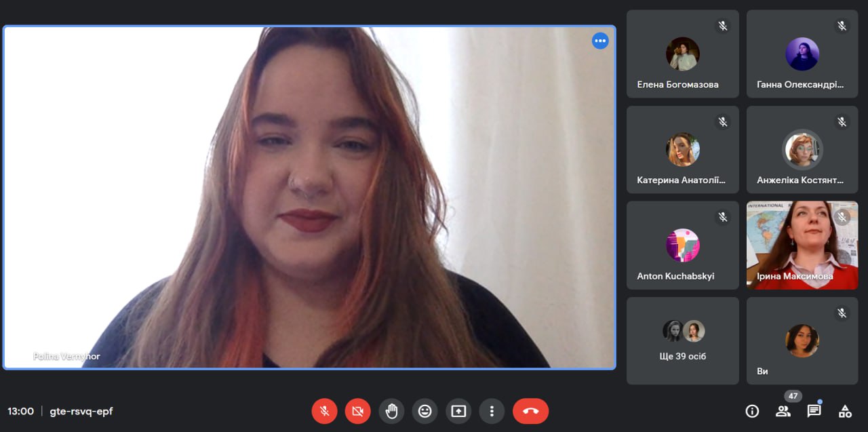Open the emoji reactions panel
The height and width of the screenshot is (432, 868).
pos(425,411)
